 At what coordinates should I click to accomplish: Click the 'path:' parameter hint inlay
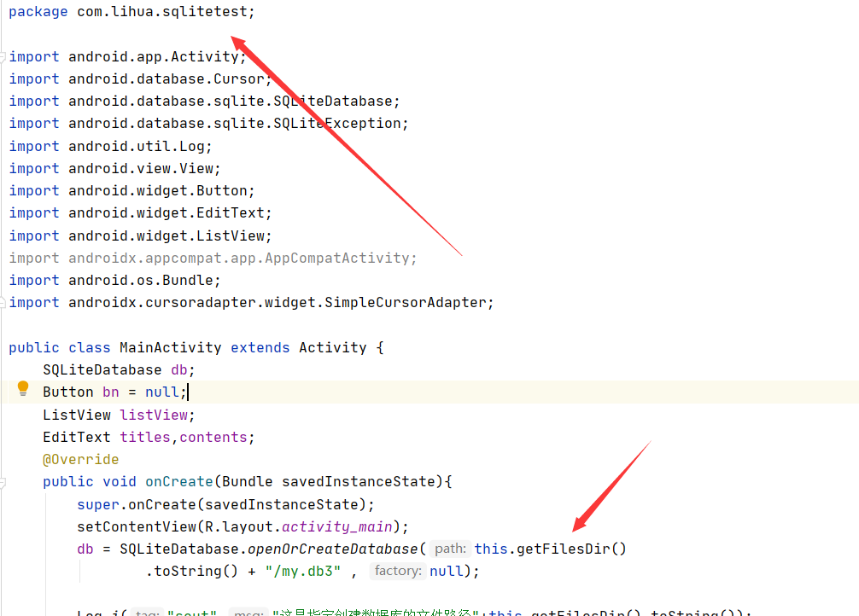pos(450,549)
